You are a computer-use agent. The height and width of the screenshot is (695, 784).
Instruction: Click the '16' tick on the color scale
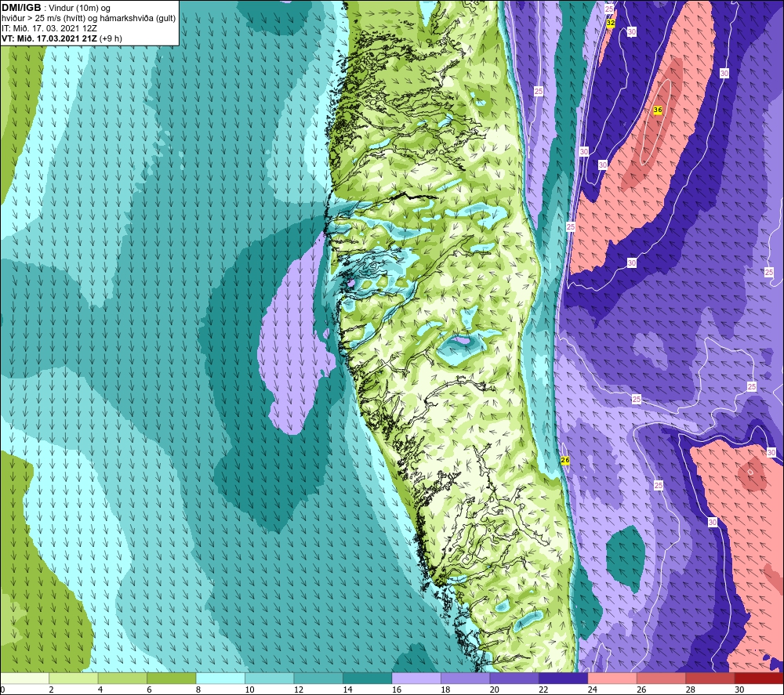pos(397,690)
